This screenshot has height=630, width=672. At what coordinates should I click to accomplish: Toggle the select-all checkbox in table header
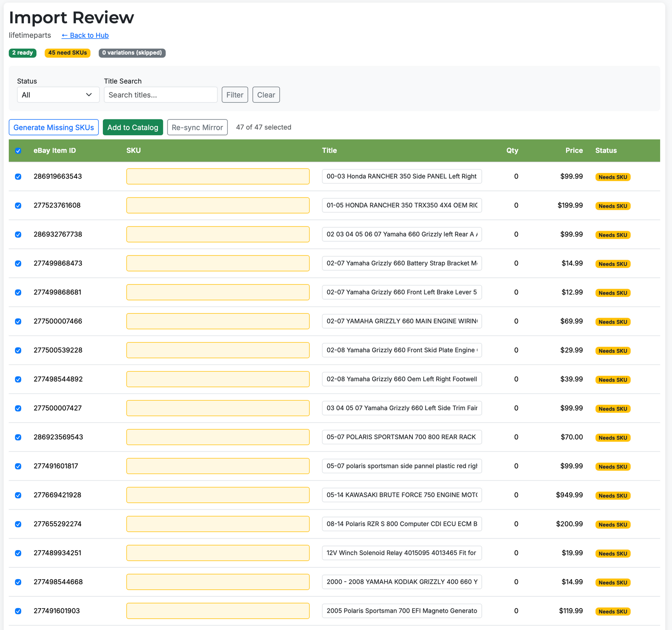[x=18, y=150]
